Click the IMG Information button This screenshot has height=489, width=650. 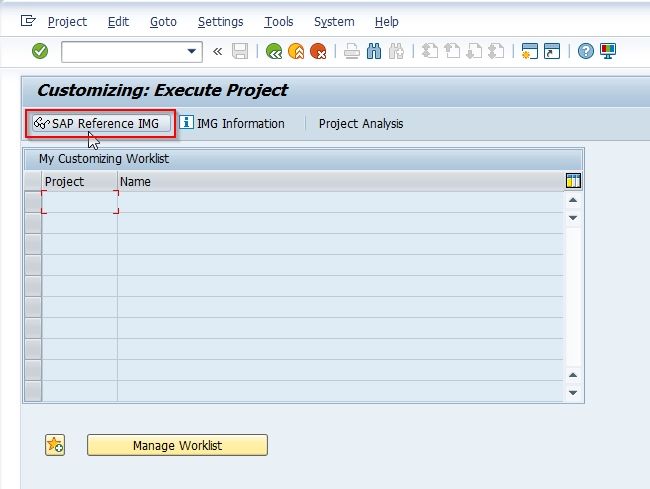click(x=232, y=123)
